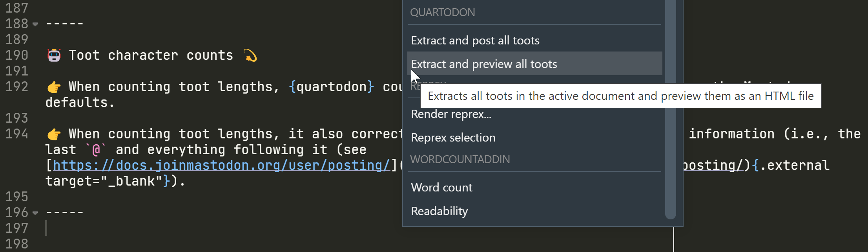
Task: Select 'Reprex selection' from the menu
Action: pyautogui.click(x=453, y=137)
